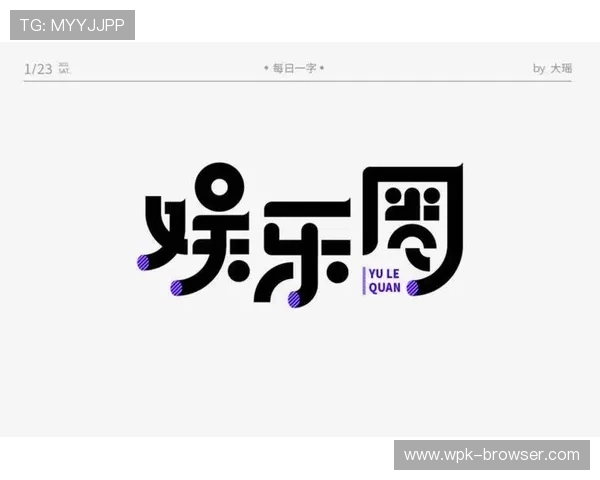This screenshot has width=600, height=480.
Task: Click the 'YU LE' pinyin text
Action: tap(384, 274)
